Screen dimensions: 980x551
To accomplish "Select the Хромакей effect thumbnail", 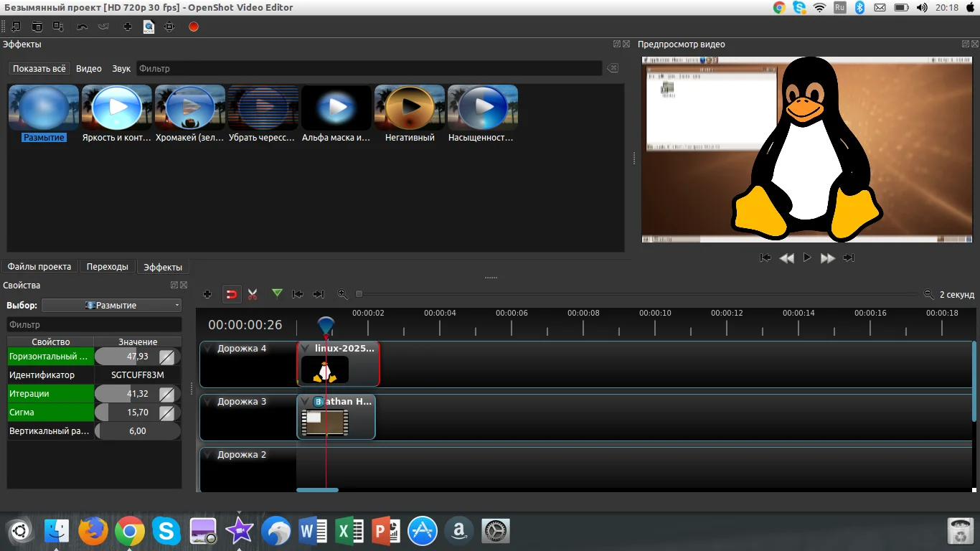I will click(190, 108).
